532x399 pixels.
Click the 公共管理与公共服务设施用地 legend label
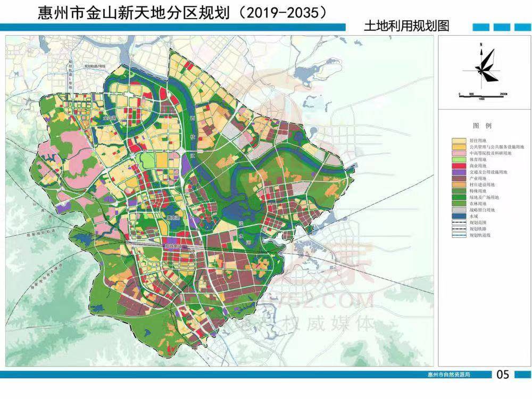[x=497, y=147]
